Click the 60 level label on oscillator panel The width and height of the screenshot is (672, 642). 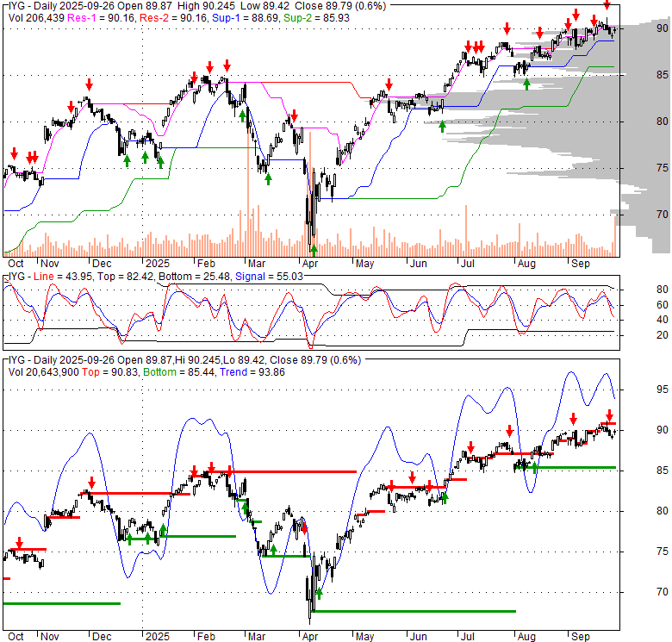pyautogui.click(x=663, y=305)
